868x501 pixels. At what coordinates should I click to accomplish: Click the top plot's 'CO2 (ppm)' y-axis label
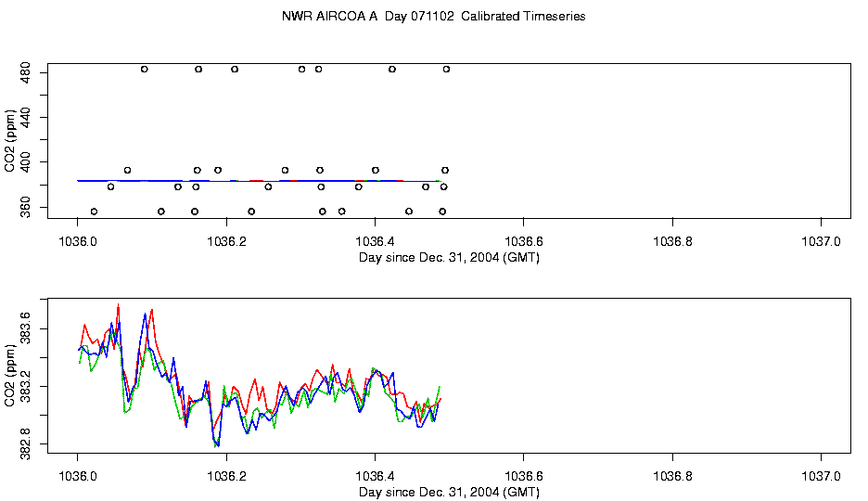(x=9, y=141)
